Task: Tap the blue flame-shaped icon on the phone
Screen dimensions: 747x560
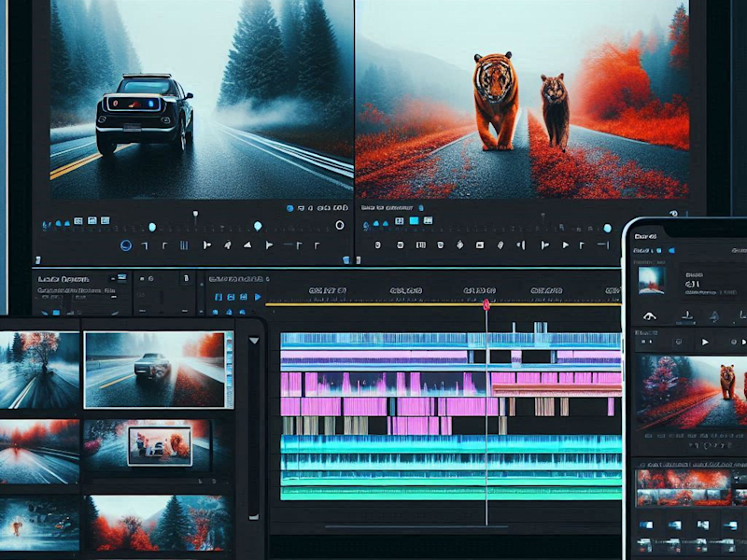Action: [714, 316]
